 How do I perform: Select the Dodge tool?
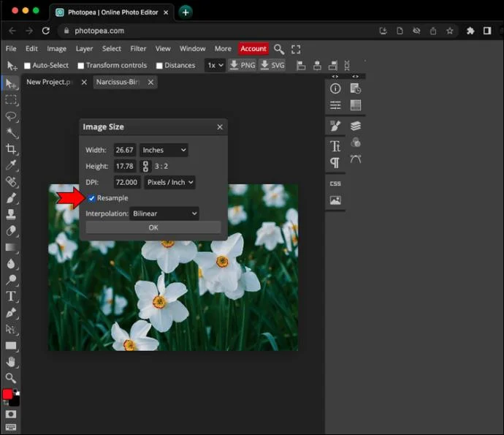click(11, 279)
